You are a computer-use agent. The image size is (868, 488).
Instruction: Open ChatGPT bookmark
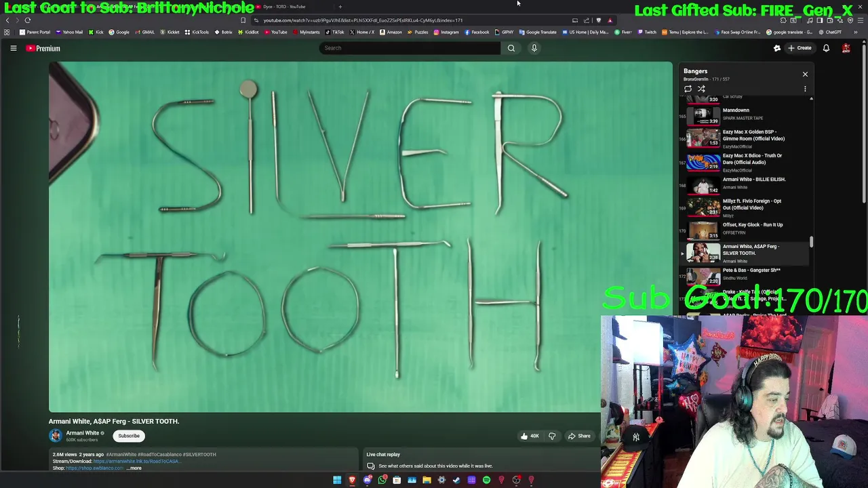829,32
